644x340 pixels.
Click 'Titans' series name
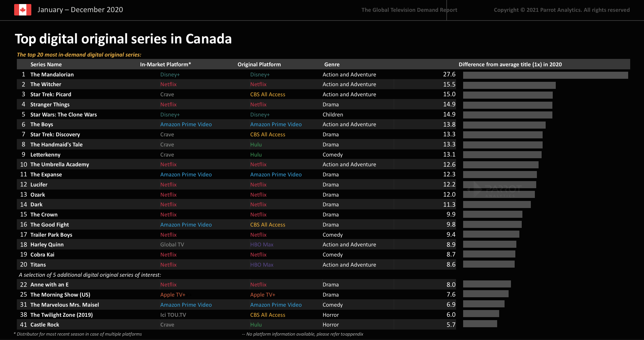pyautogui.click(x=38, y=265)
